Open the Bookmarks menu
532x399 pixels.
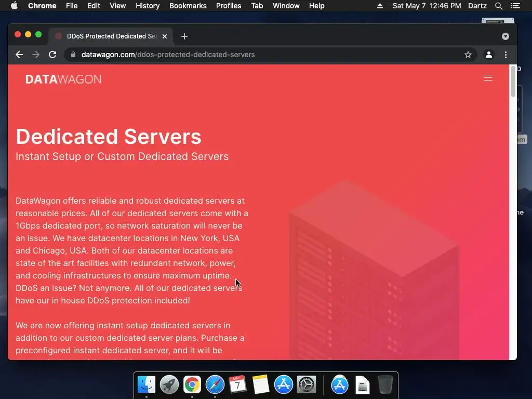(188, 6)
